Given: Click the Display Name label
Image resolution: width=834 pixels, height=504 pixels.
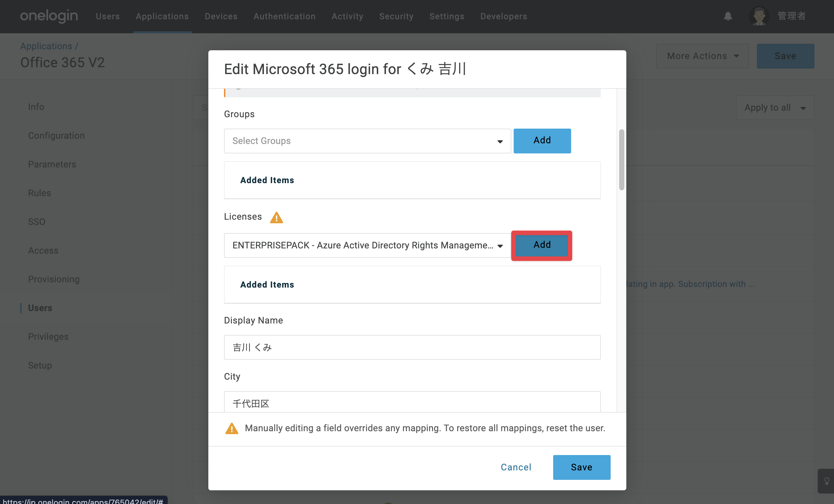Looking at the screenshot, I should pyautogui.click(x=253, y=320).
